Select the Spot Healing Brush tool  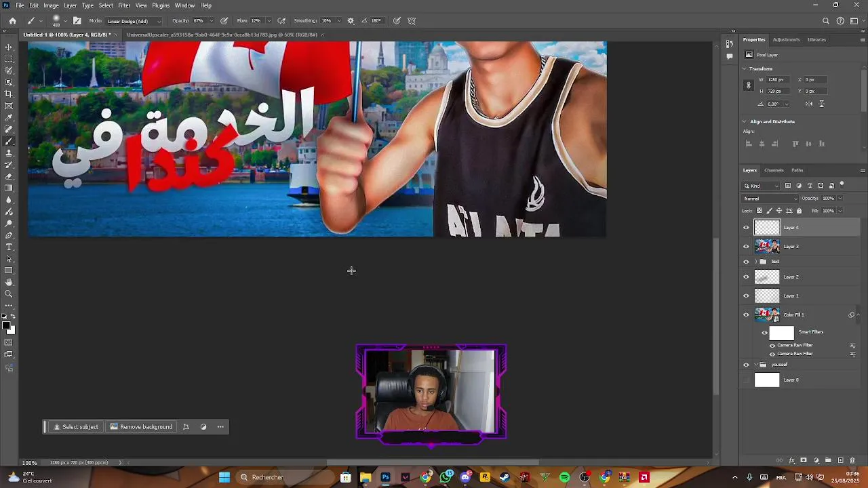pos(9,129)
